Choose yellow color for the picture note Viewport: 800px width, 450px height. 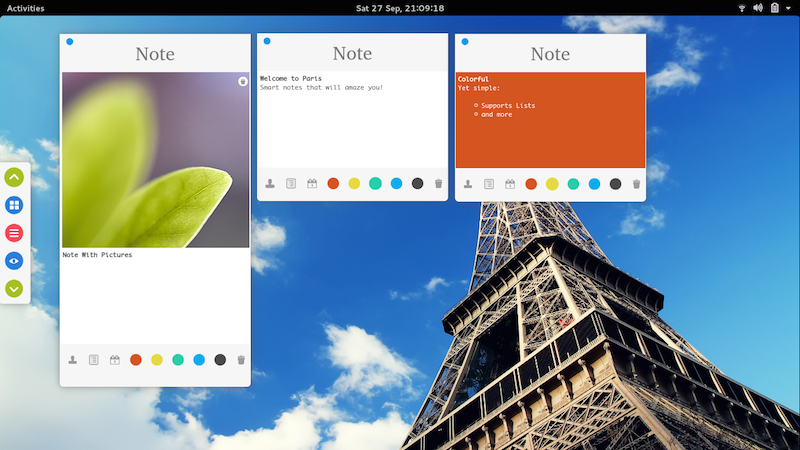(x=157, y=360)
